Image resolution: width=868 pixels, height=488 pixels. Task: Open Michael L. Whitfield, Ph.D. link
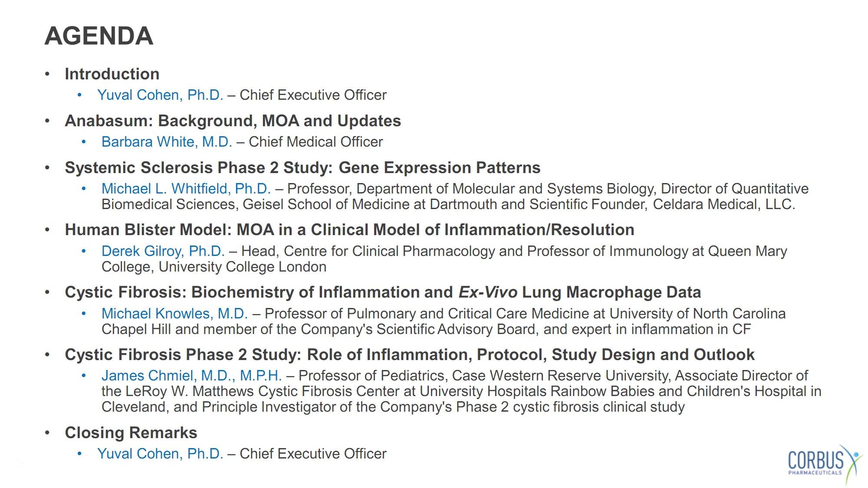coord(186,189)
